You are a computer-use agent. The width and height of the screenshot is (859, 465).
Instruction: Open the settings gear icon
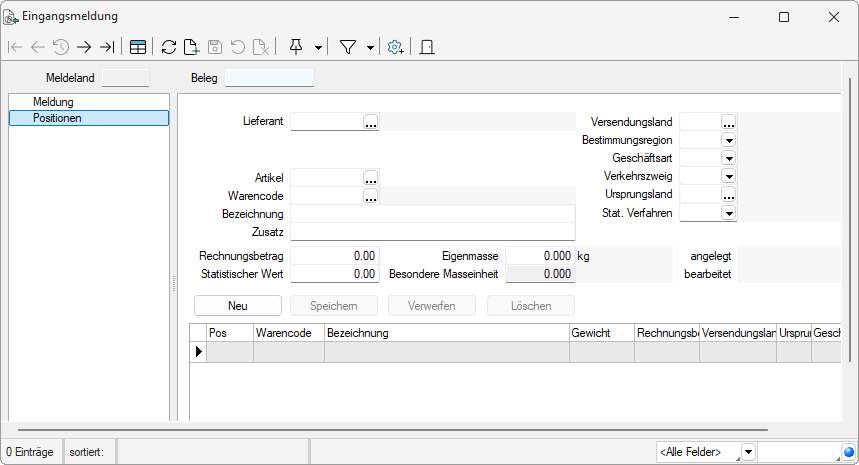[x=396, y=47]
